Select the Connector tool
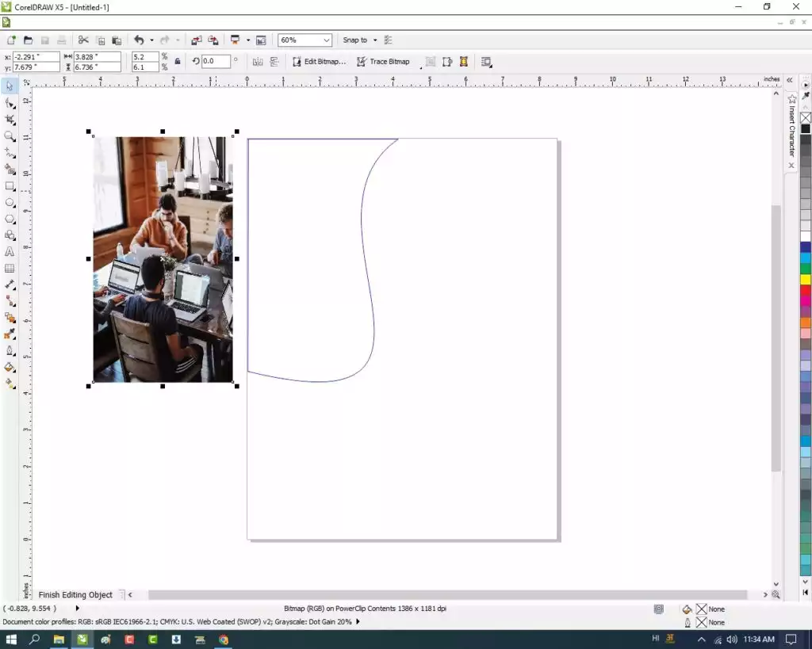Screen dimensions: 812x649 click(x=10, y=301)
